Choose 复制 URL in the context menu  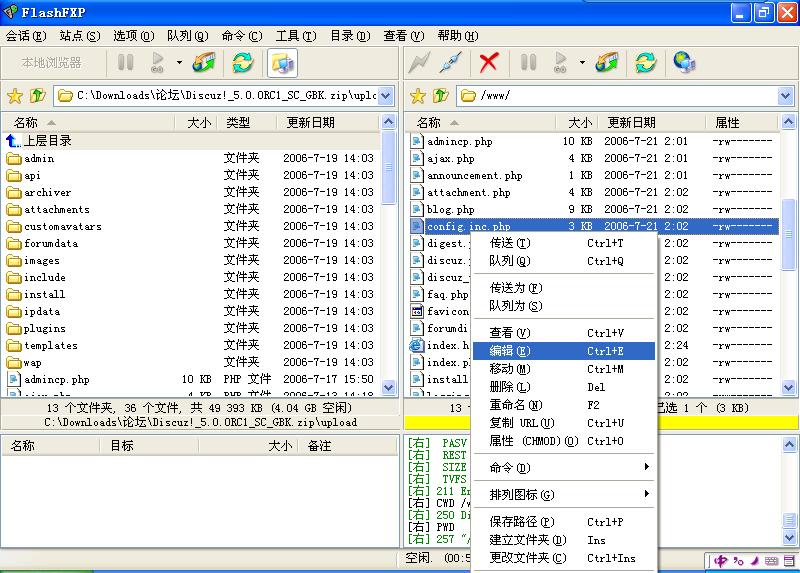point(564,423)
